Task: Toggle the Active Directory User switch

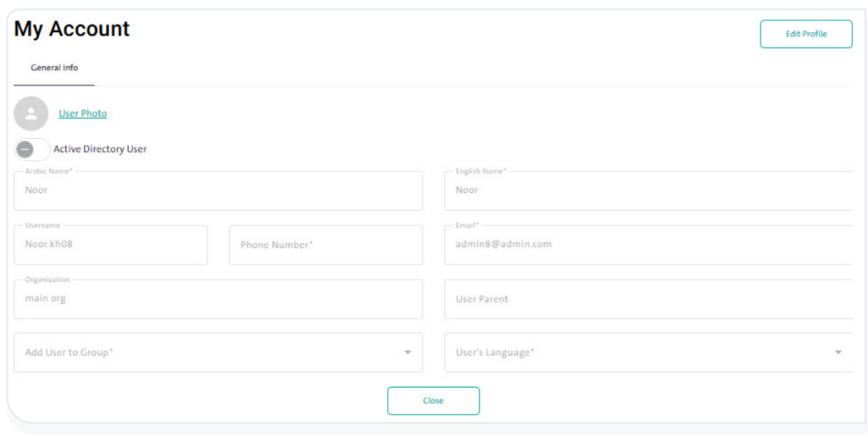Action: 31,149
